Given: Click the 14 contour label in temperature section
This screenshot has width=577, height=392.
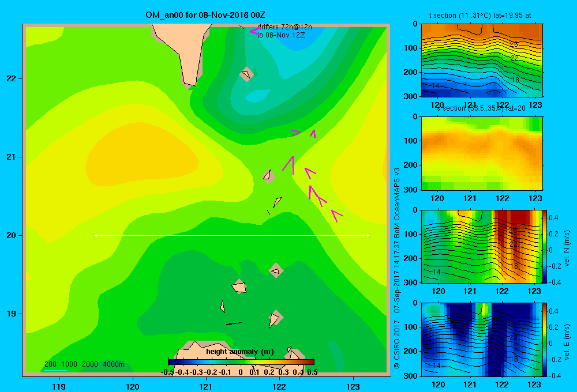Looking at the screenshot, I should [435, 86].
